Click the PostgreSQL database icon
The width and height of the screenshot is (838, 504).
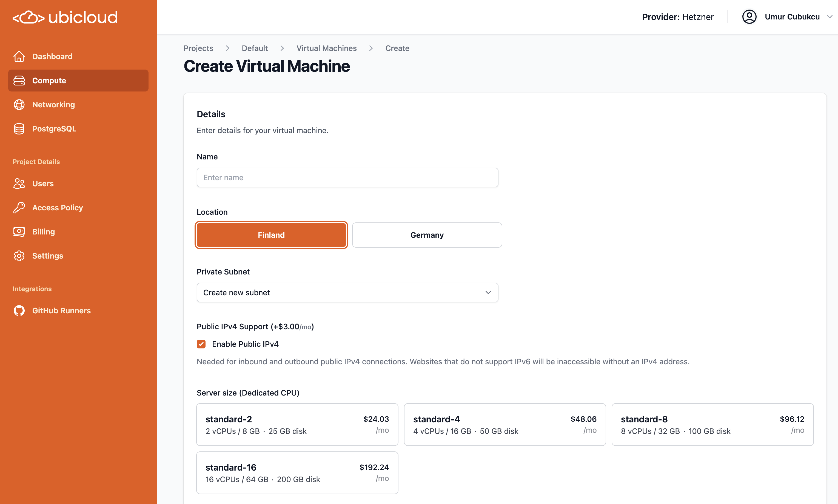(x=19, y=129)
